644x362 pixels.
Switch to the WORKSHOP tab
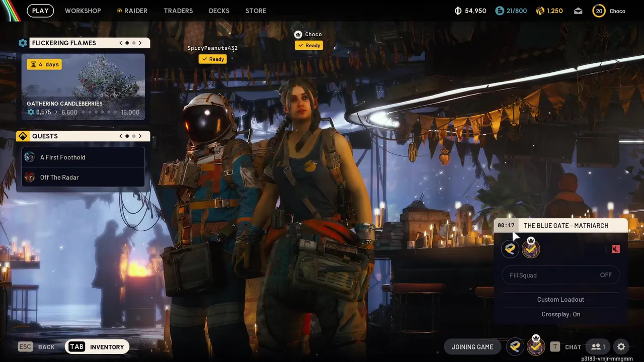point(83,11)
